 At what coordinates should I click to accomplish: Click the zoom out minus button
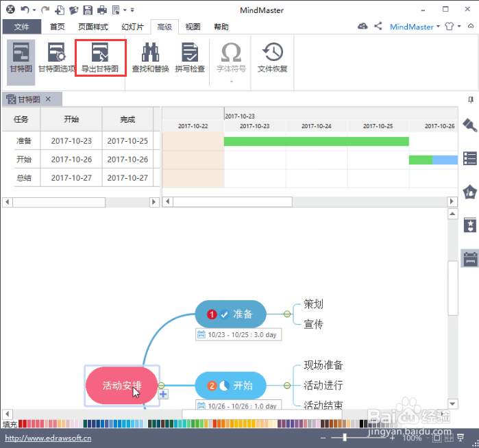pyautogui.click(x=323, y=438)
